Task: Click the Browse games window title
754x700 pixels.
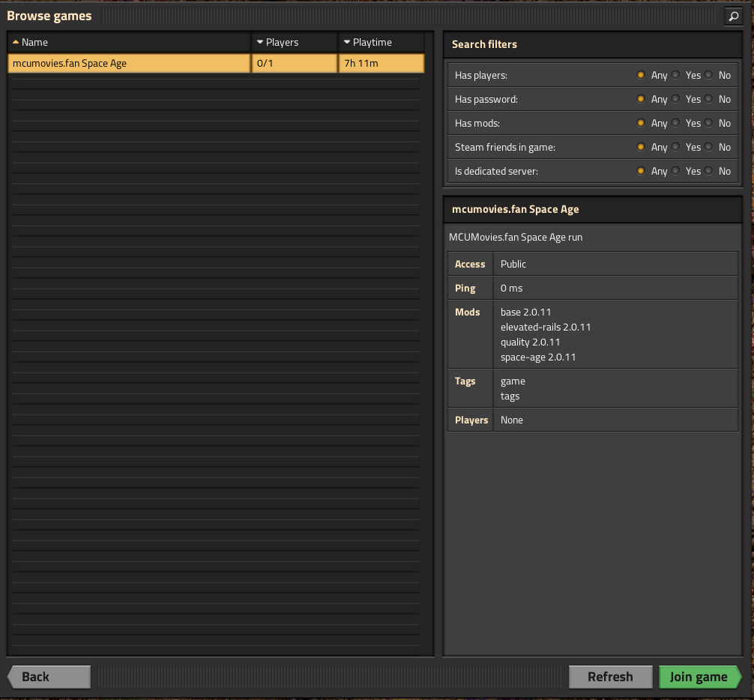Action: (49, 16)
